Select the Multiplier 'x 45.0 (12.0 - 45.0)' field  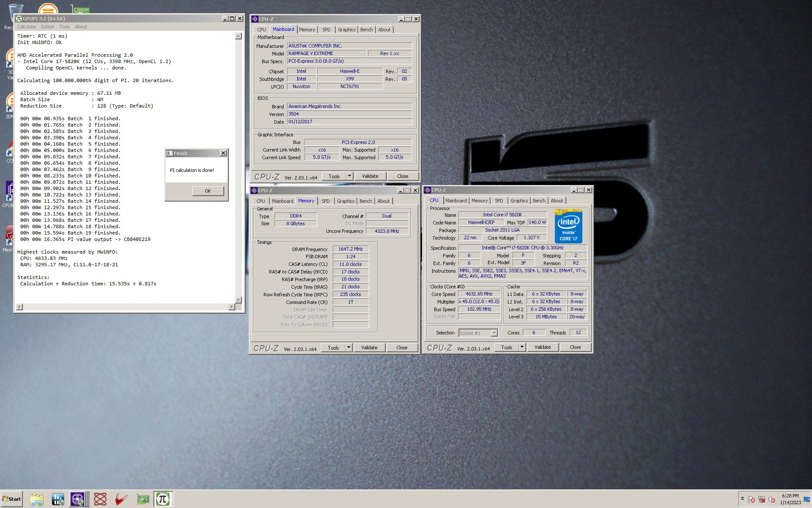coord(479,301)
